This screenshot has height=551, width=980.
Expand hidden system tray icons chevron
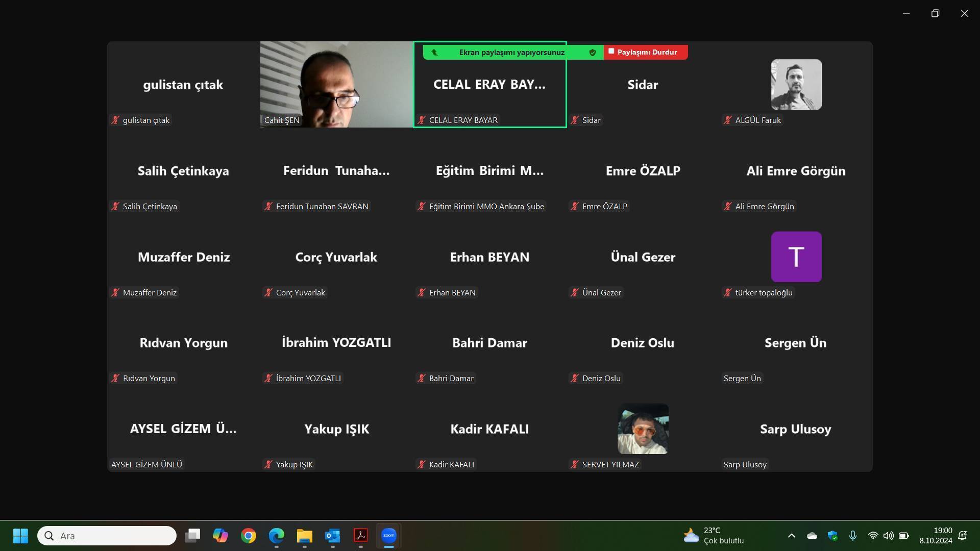791,536
